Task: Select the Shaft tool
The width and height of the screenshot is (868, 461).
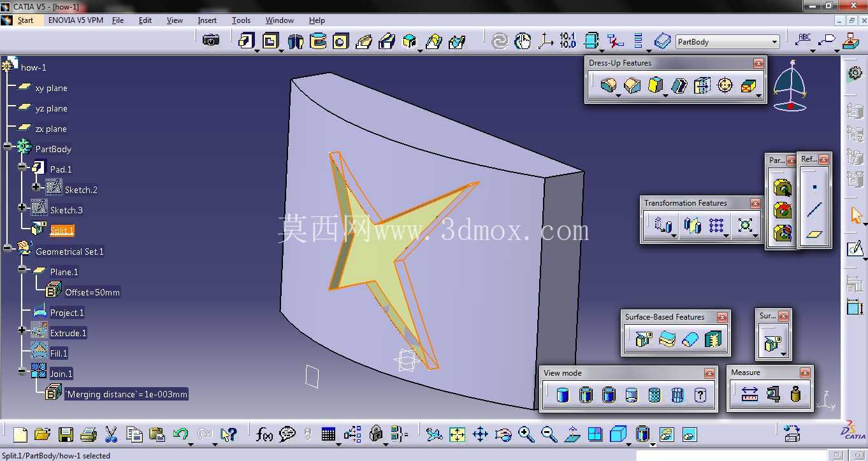Action: click(x=295, y=41)
